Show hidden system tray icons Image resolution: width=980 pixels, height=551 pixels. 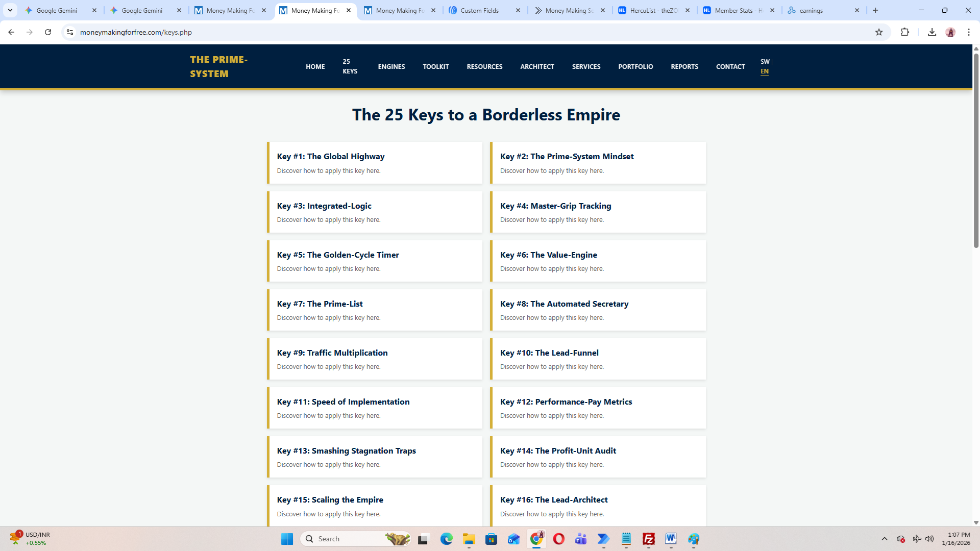coord(884,539)
